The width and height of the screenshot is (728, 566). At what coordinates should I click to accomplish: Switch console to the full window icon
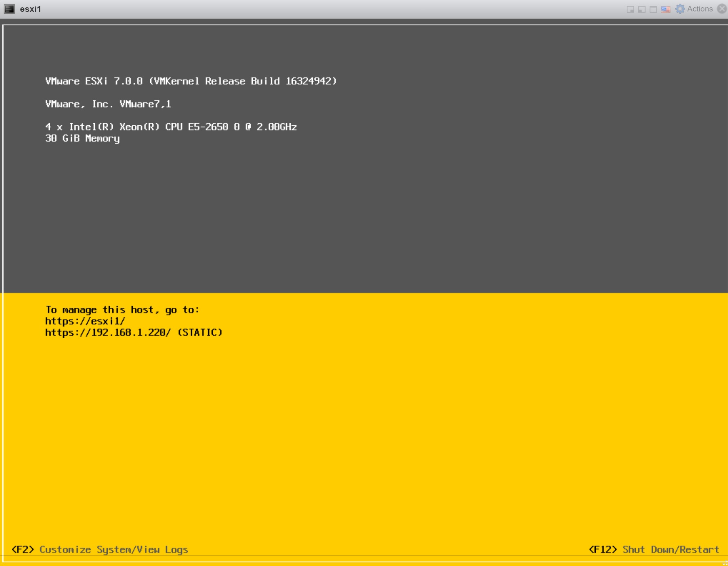click(653, 9)
